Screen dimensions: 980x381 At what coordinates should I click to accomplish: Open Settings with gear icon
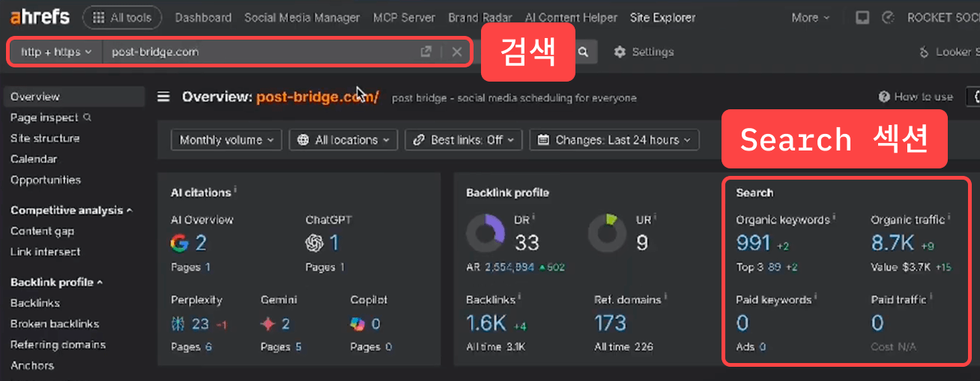(644, 52)
